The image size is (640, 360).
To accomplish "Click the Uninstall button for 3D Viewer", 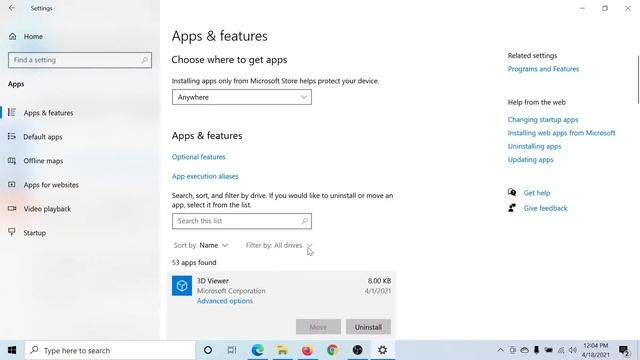I will [x=368, y=327].
